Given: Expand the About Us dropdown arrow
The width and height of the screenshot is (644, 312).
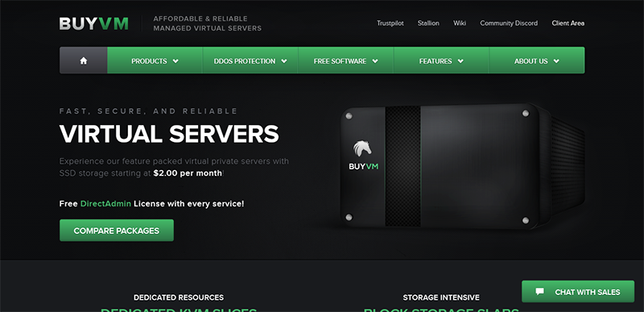Looking at the screenshot, I should 556,61.
